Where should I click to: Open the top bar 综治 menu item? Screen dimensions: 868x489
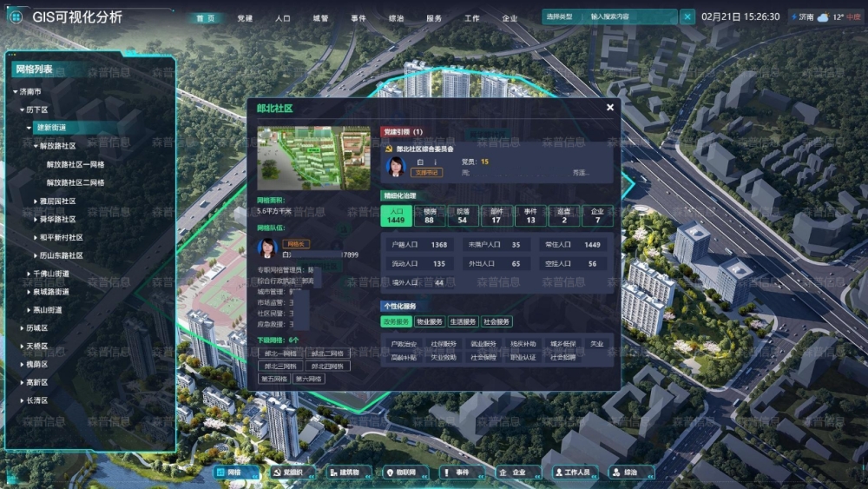coord(396,18)
